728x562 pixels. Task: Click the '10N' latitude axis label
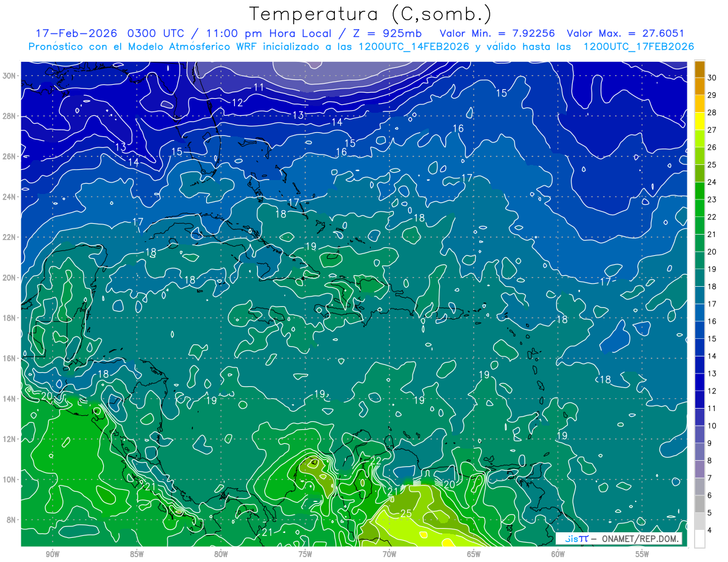pos(10,480)
